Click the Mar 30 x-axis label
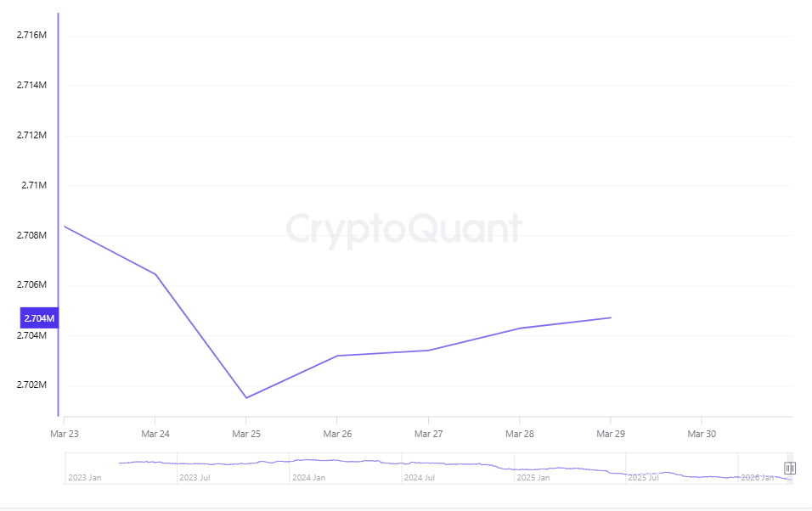 [x=702, y=434]
